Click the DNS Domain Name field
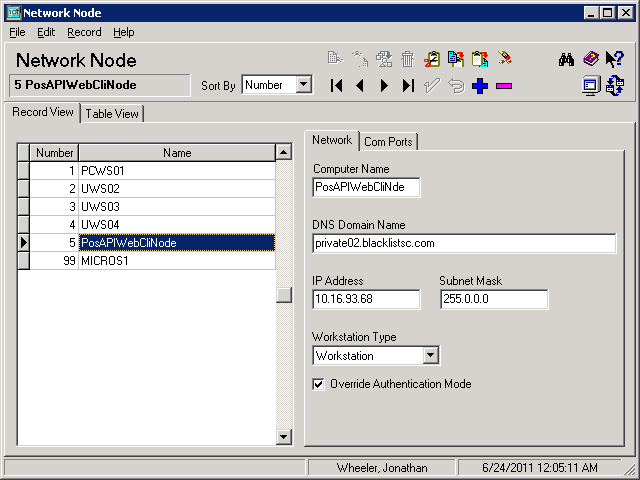This screenshot has height=480, width=640. 464,243
